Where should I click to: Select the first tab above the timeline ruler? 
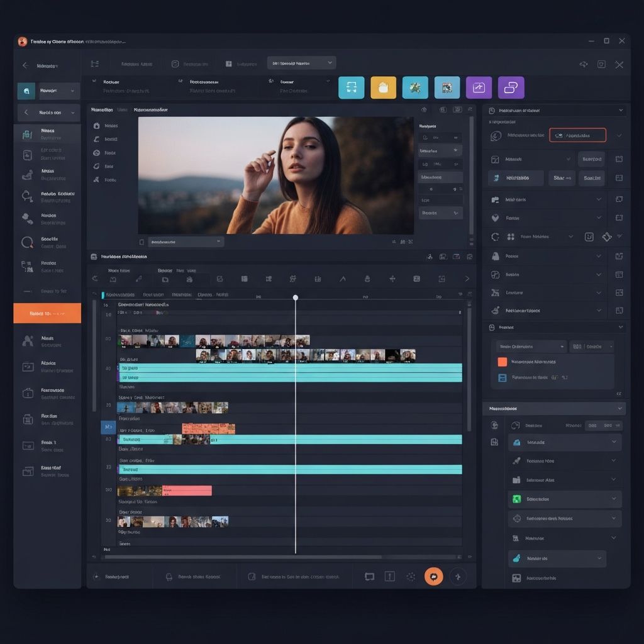pos(119,294)
